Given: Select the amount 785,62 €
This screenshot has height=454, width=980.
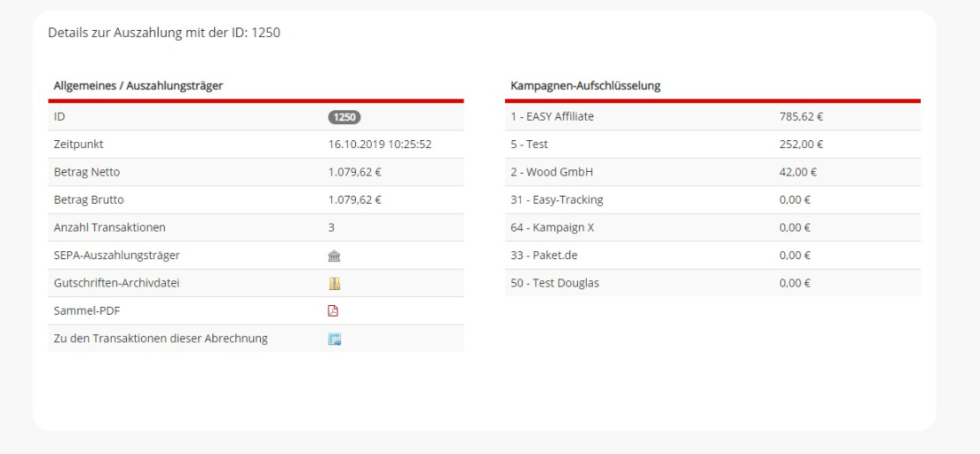Looking at the screenshot, I should [x=801, y=116].
